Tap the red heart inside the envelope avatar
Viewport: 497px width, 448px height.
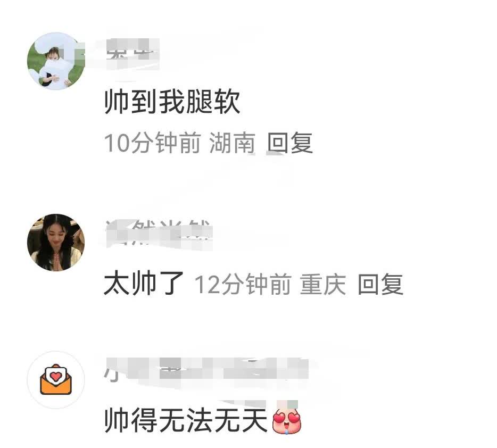[x=56, y=376]
